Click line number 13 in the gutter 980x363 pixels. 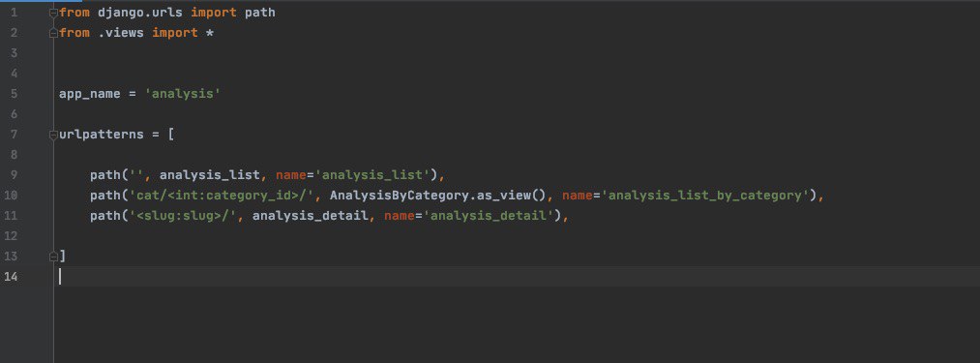point(11,256)
